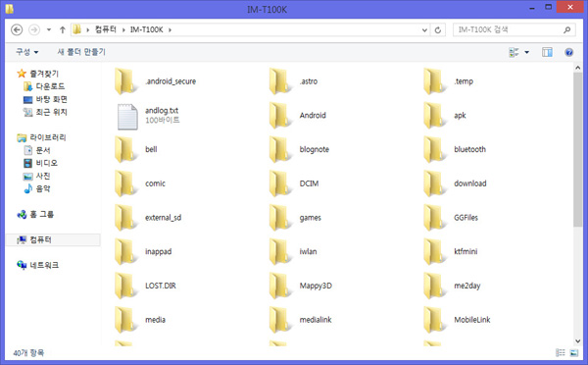The height and width of the screenshot is (365, 588).
Task: Toggle the preview pane
Action: [x=547, y=52]
